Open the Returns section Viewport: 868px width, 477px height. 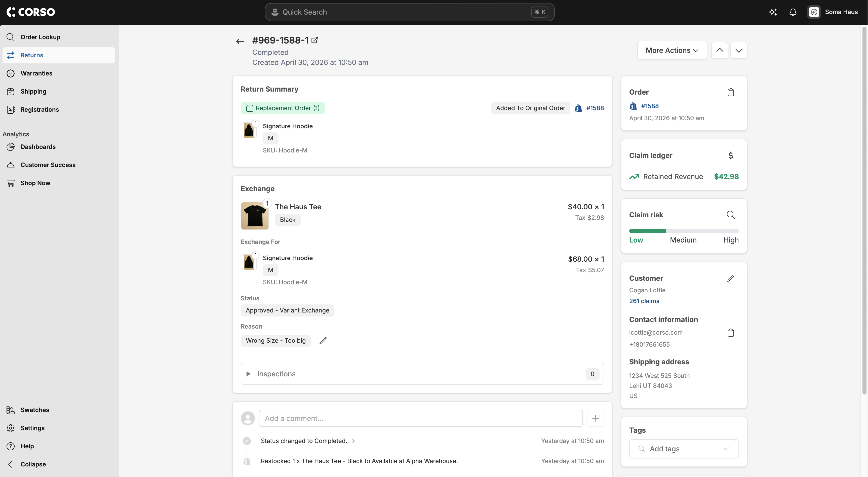59,55
